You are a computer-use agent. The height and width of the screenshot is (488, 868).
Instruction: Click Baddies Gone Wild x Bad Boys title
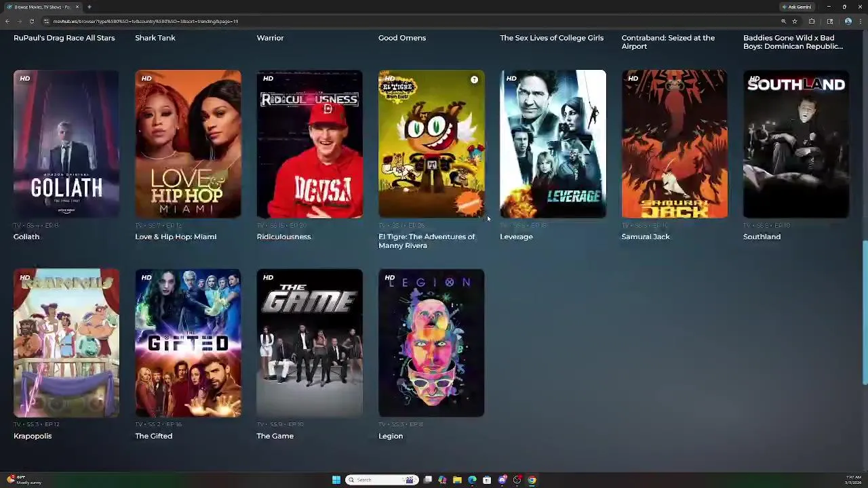pyautogui.click(x=793, y=42)
